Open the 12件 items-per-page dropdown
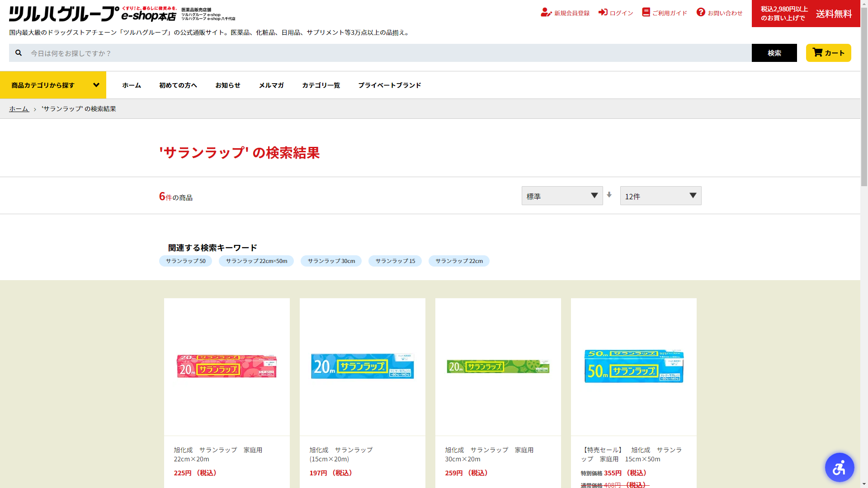Viewport: 868px width, 488px height. 660,196
